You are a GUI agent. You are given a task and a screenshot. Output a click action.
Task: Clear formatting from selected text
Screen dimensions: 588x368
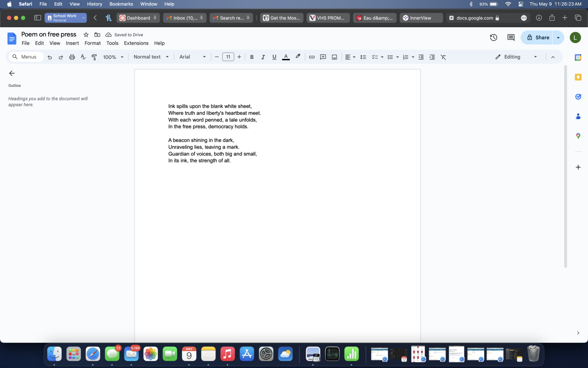[x=443, y=57]
